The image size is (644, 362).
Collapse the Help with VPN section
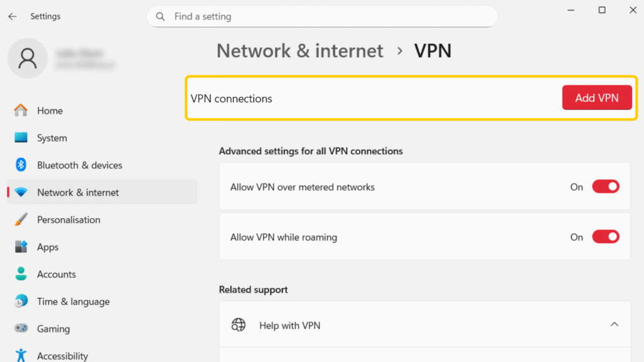[614, 325]
